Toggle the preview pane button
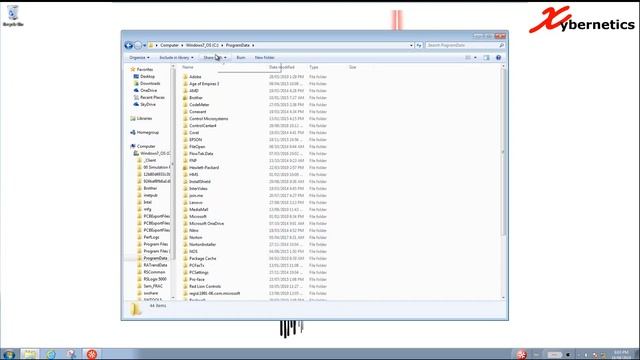 pyautogui.click(x=486, y=58)
